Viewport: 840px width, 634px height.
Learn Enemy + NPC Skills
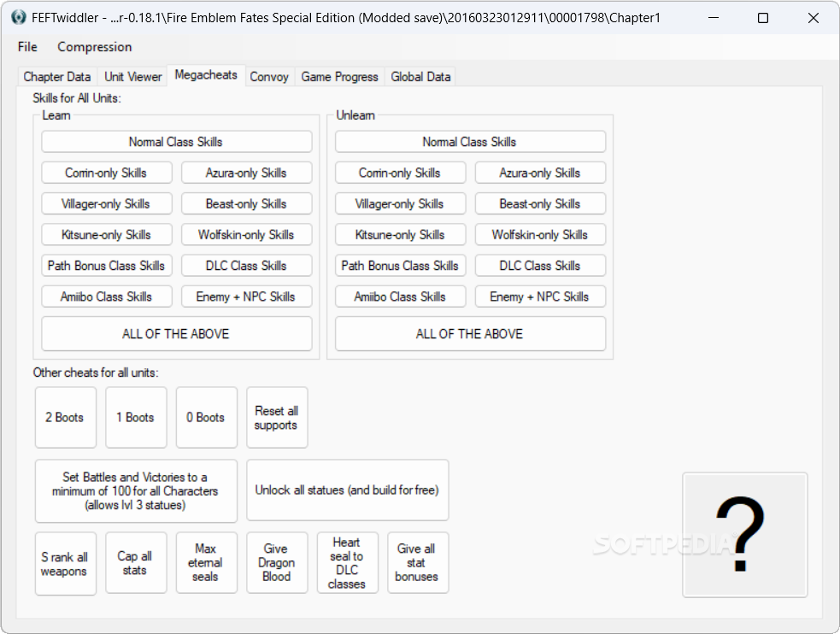(246, 296)
